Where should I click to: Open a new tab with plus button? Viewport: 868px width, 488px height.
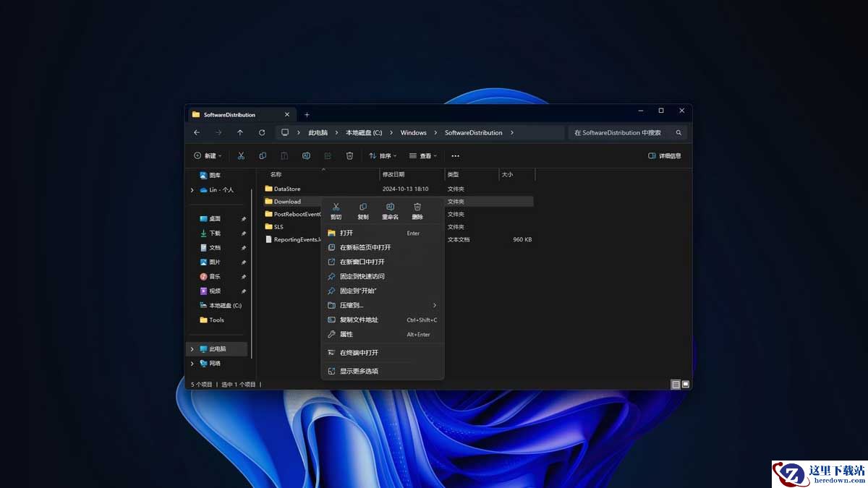coord(307,115)
